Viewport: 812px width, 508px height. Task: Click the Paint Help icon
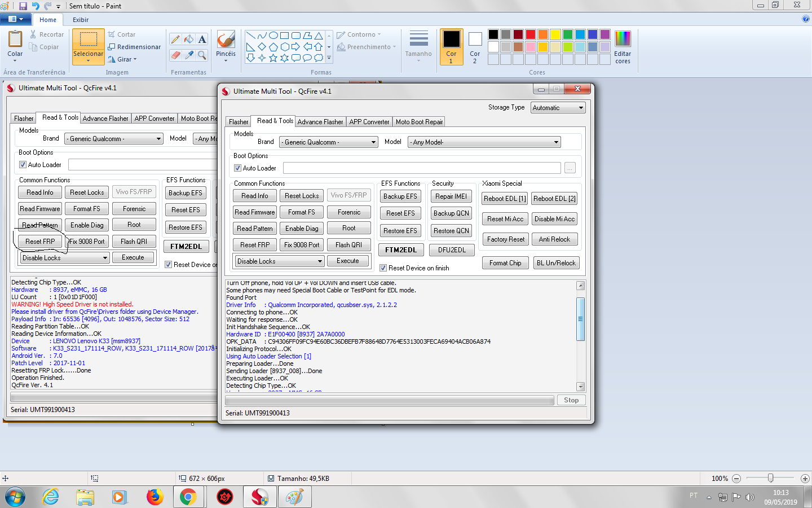(x=805, y=19)
